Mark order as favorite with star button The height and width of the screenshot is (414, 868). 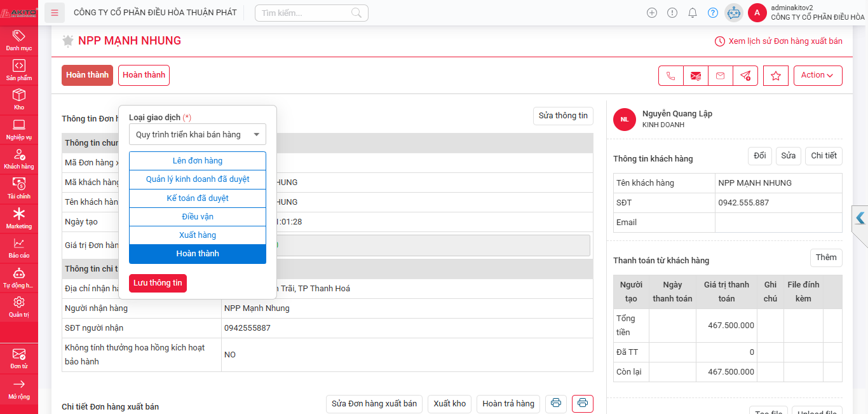click(x=775, y=76)
